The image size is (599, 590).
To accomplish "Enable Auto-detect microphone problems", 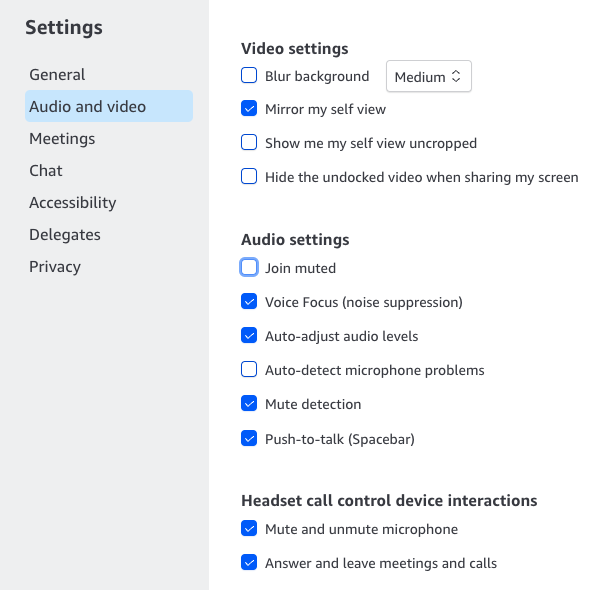I will 249,369.
